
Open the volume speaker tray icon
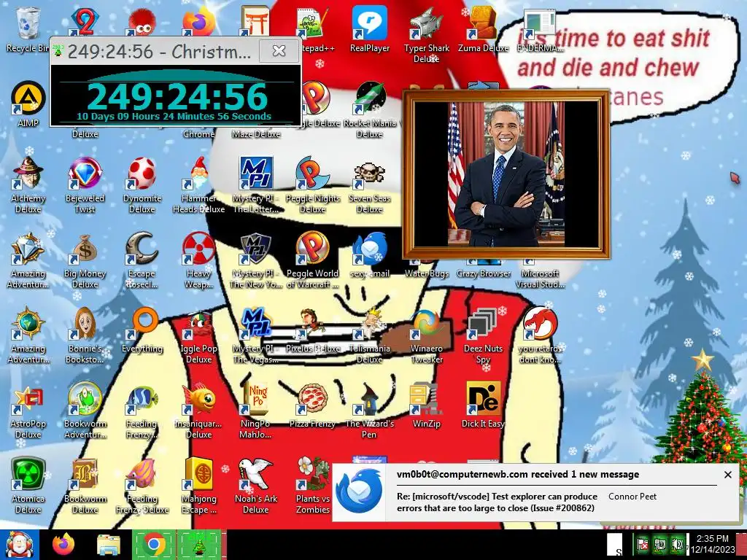coord(677,544)
